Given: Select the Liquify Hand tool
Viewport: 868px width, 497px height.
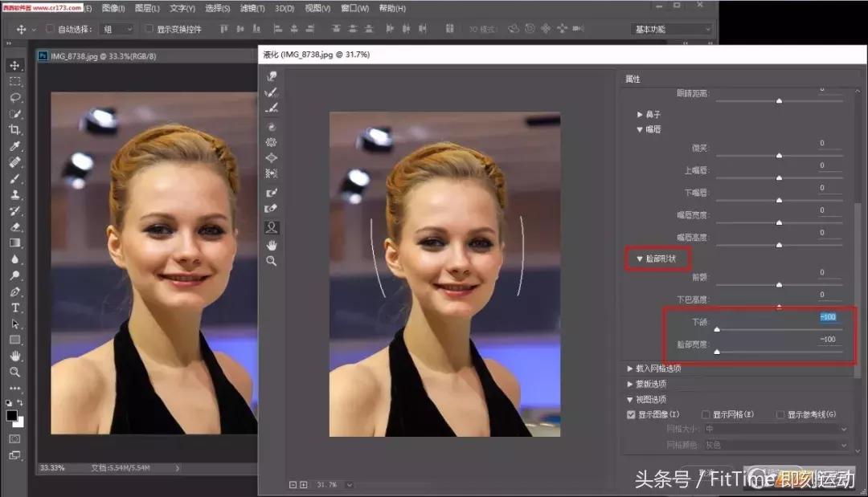Looking at the screenshot, I should tap(272, 244).
